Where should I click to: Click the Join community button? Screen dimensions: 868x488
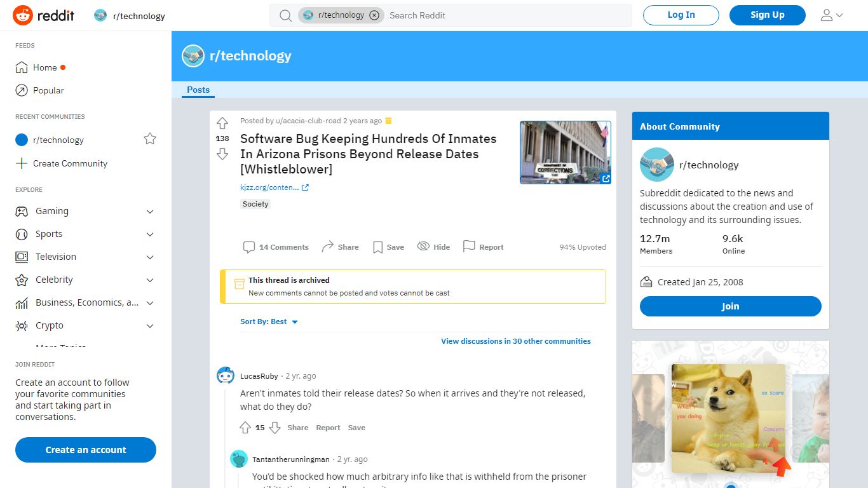731,306
